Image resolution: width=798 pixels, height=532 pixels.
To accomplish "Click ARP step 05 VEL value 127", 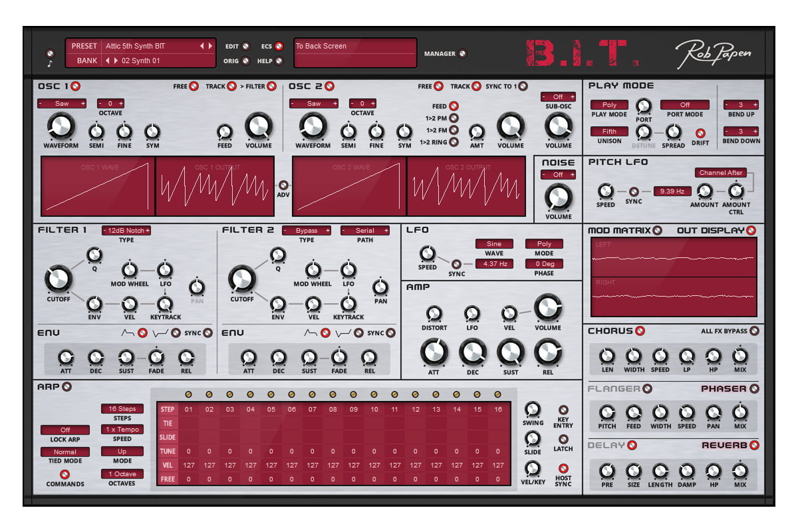I will 271,465.
